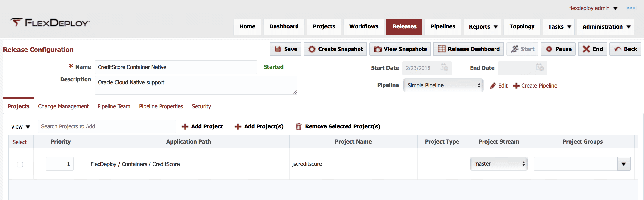Open the Simple Pipeline dropdown

tap(443, 85)
